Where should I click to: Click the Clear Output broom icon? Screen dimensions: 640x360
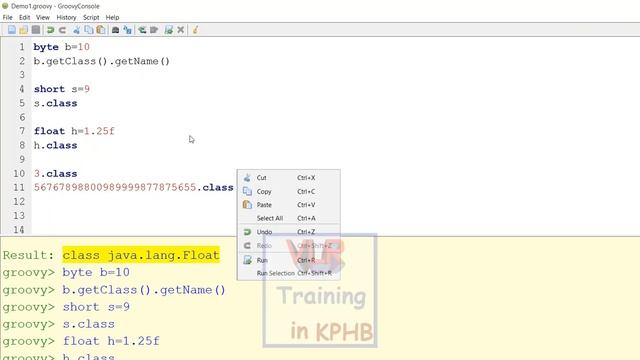195,30
